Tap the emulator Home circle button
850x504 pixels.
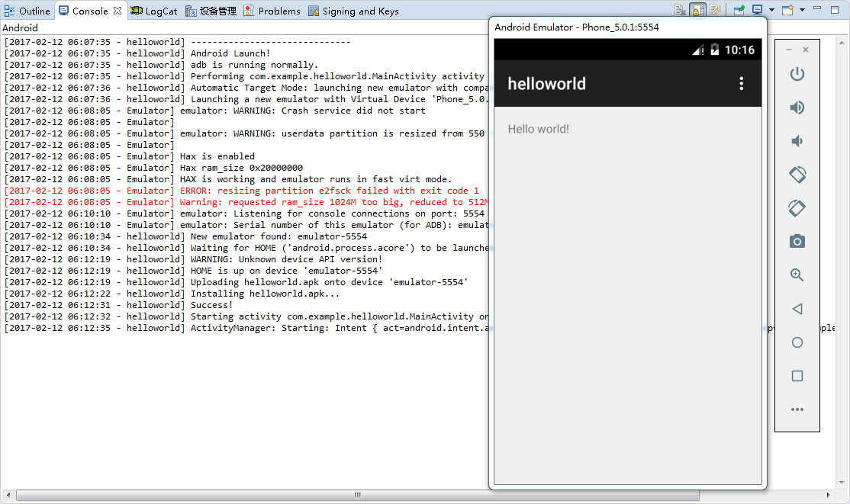[797, 342]
